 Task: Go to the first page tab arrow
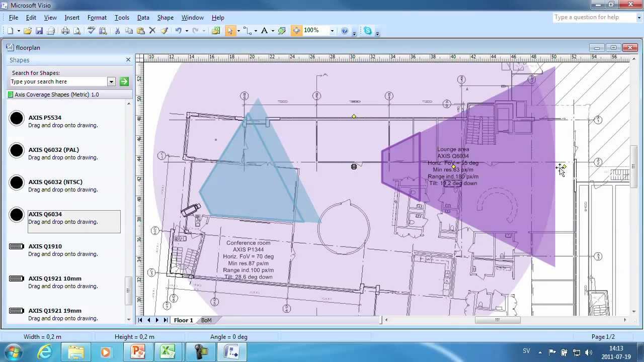point(140,320)
